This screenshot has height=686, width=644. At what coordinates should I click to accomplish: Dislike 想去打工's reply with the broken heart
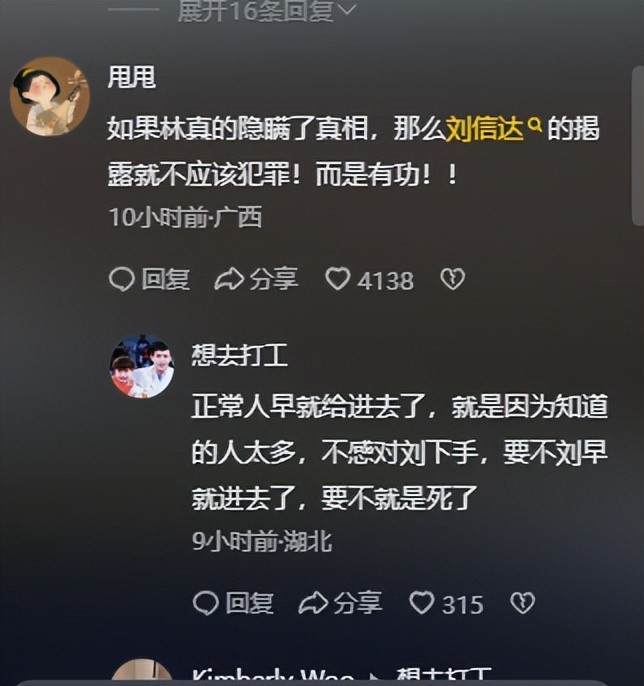(x=522, y=603)
